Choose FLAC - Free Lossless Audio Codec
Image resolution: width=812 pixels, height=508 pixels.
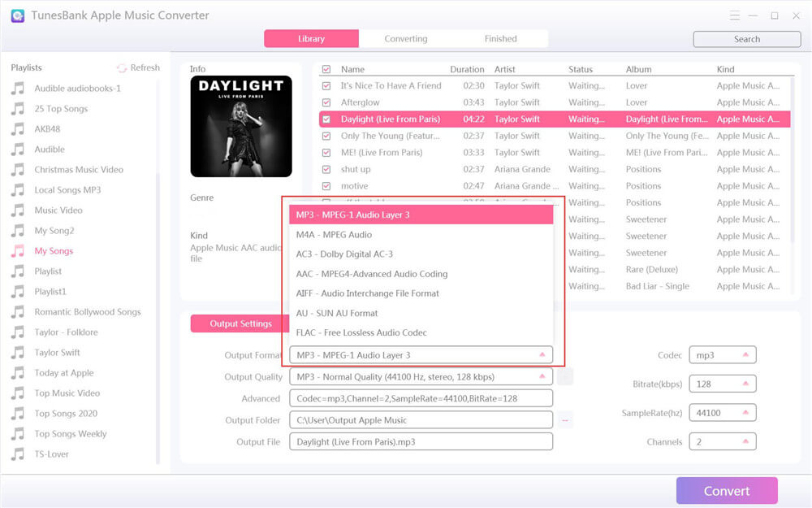421,332
